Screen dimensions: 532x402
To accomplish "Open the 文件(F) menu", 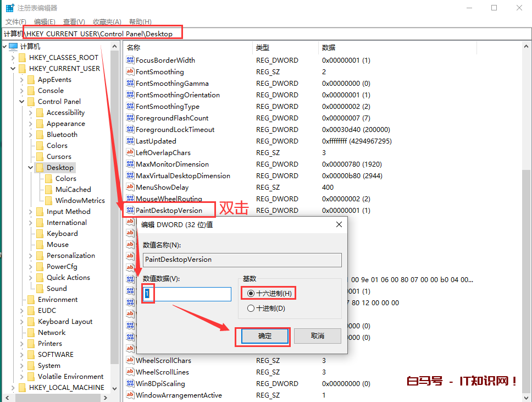I will 15,22.
